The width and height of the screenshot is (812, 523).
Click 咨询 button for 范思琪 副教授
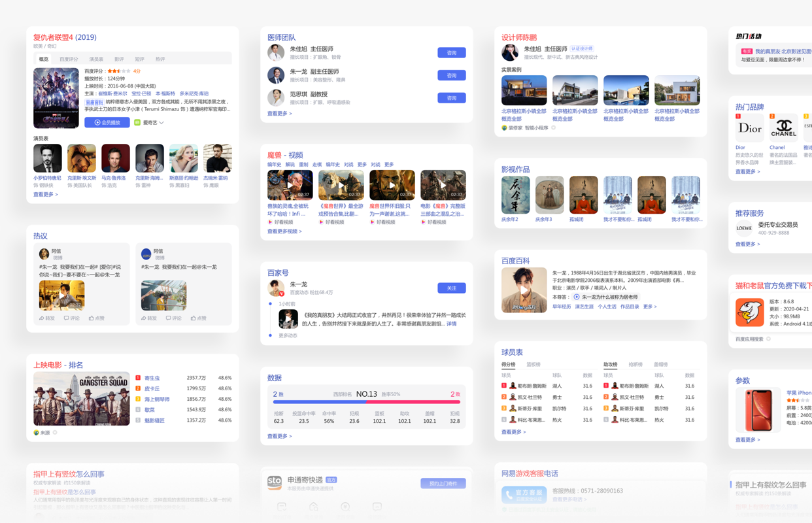pyautogui.click(x=452, y=98)
